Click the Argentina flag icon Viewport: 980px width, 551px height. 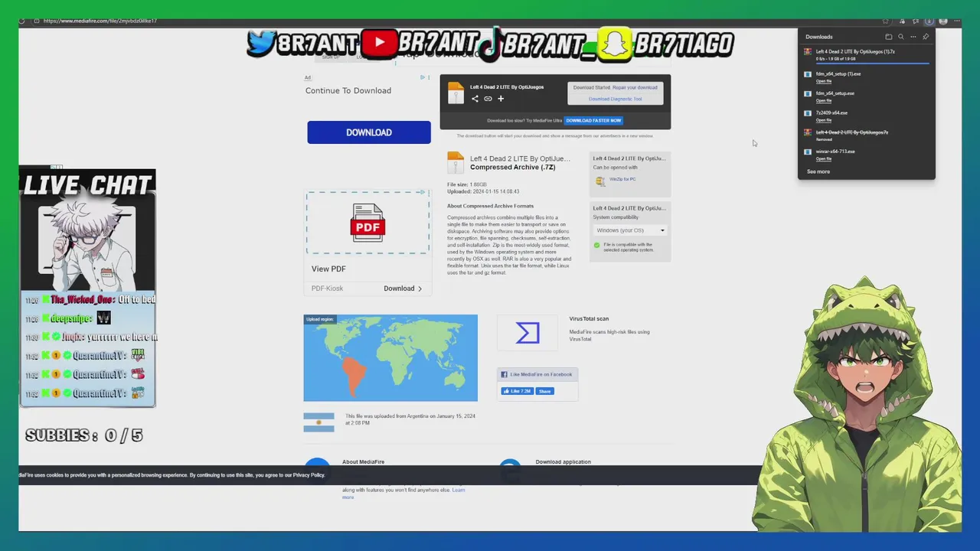pyautogui.click(x=318, y=422)
